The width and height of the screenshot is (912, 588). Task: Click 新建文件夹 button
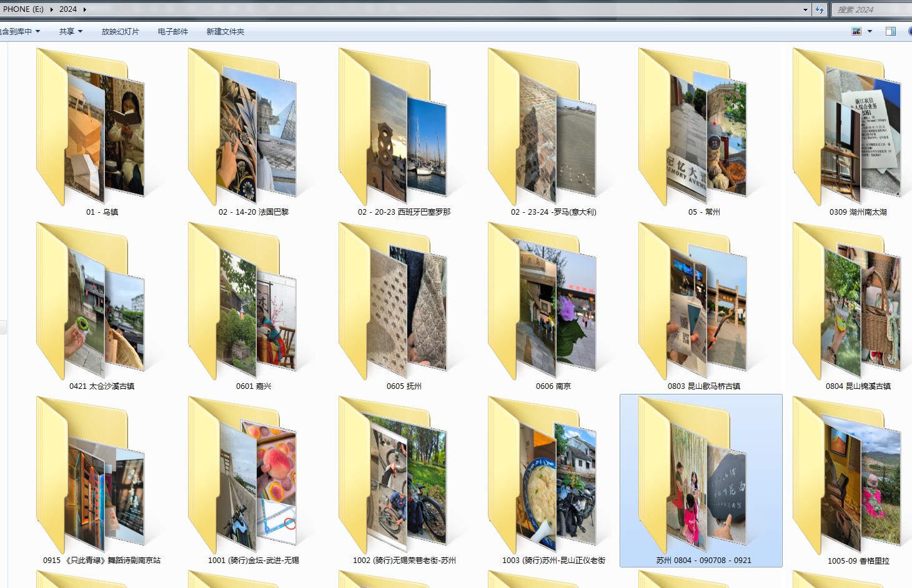point(226,31)
